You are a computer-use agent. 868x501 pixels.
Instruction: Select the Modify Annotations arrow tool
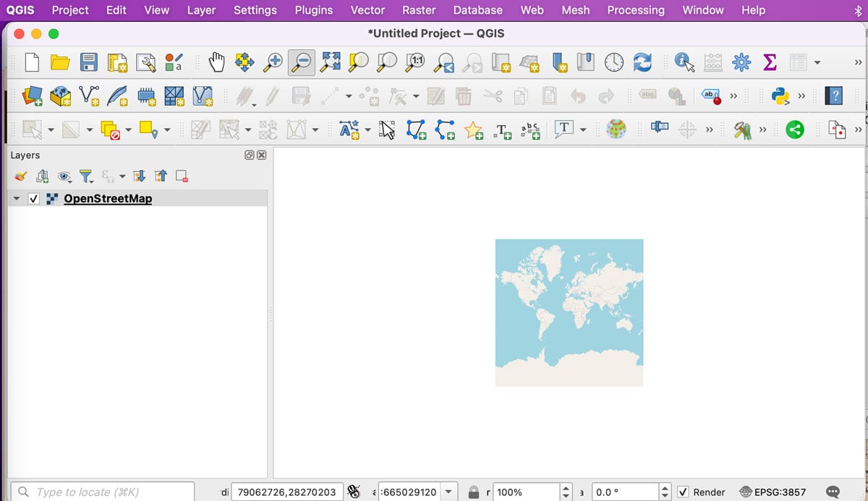point(388,130)
